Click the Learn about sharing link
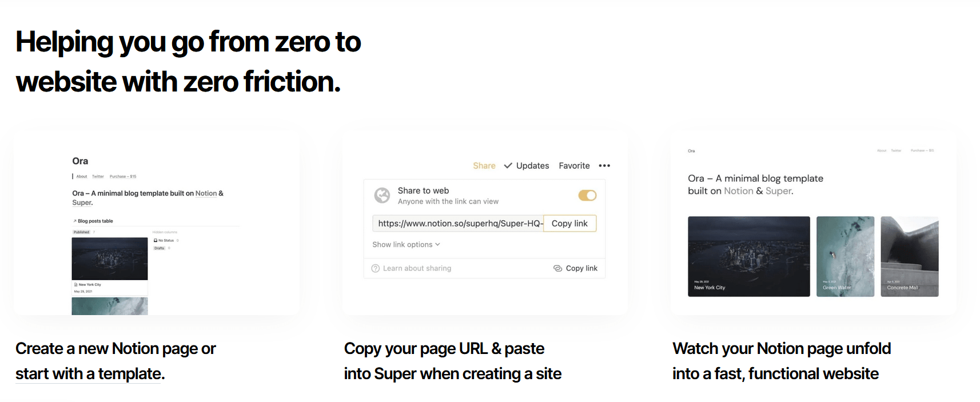Image resolution: width=980 pixels, height=402 pixels. pyautogui.click(x=417, y=268)
